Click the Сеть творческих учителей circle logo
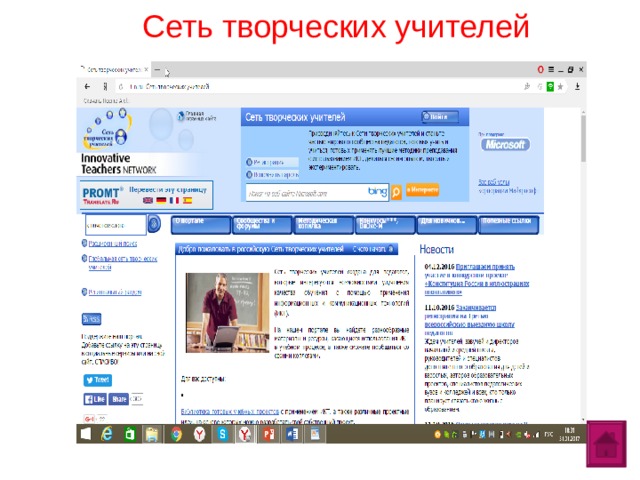 (107, 129)
